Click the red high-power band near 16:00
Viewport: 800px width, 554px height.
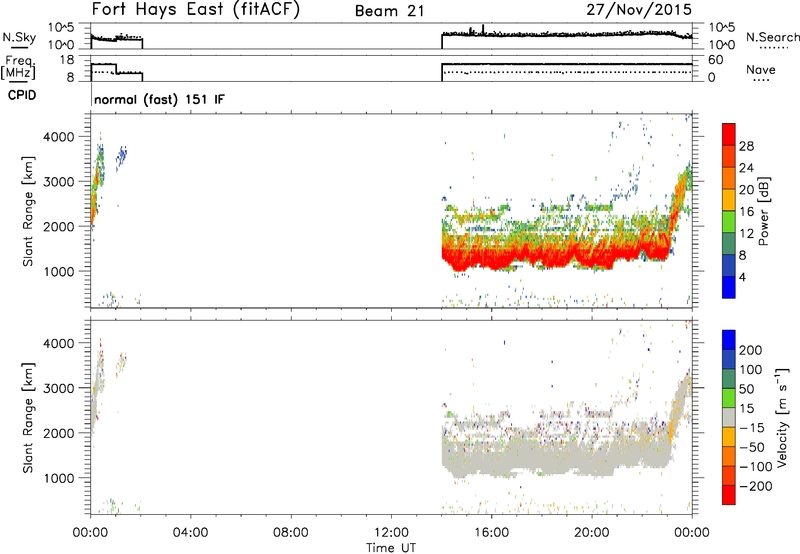(x=492, y=258)
